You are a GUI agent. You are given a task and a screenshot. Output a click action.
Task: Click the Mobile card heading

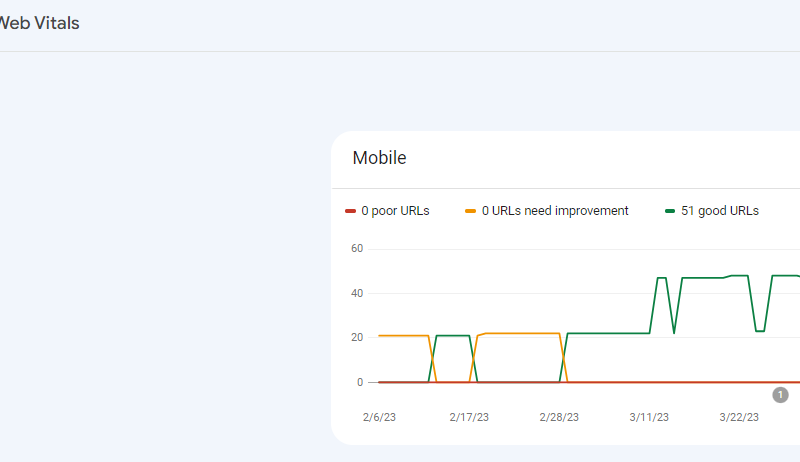379,158
